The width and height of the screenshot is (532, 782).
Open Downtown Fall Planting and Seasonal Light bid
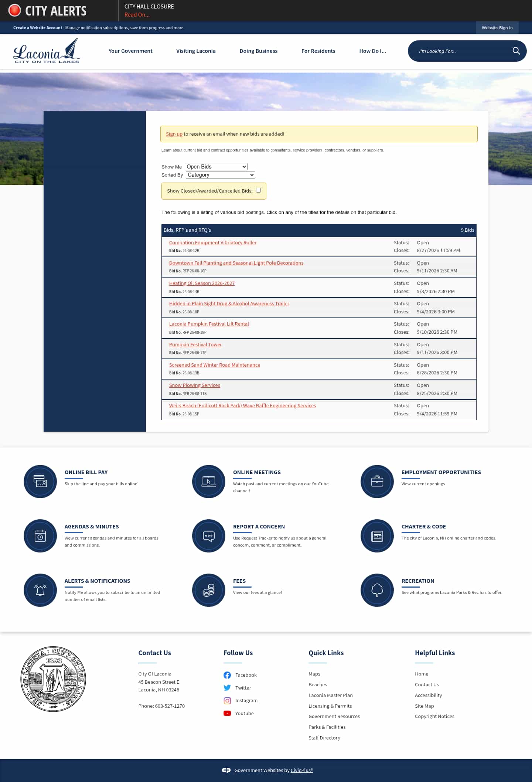(x=236, y=263)
